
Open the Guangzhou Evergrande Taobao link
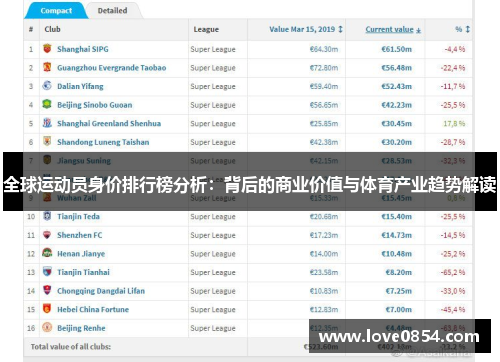111,68
